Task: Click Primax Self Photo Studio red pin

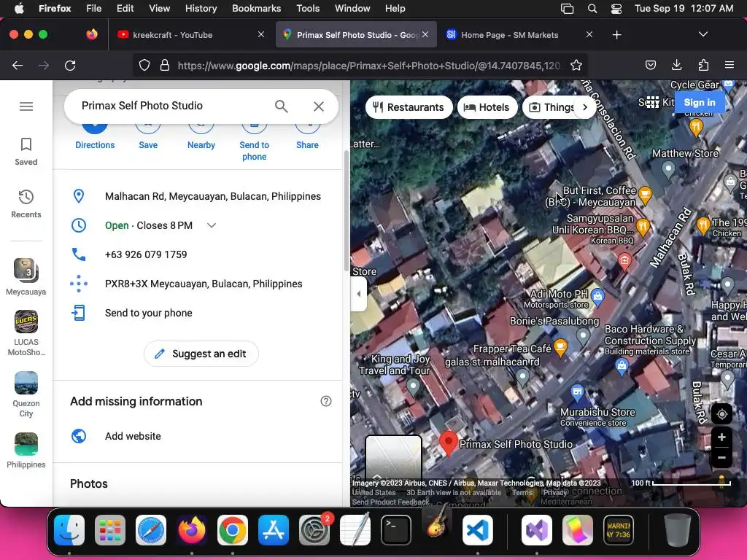Action: click(x=449, y=443)
